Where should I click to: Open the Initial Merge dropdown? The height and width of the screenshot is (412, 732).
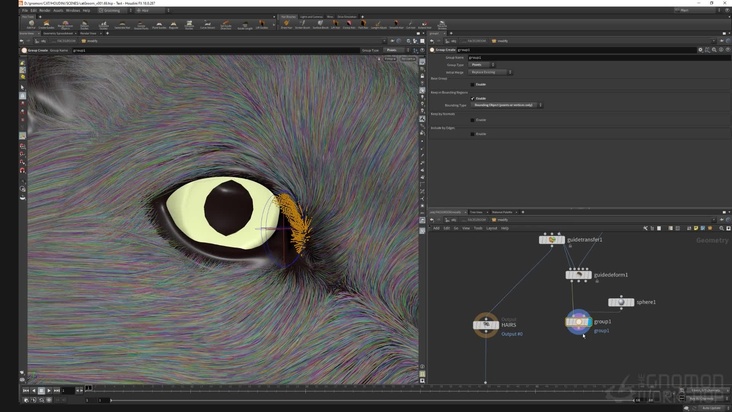point(491,72)
